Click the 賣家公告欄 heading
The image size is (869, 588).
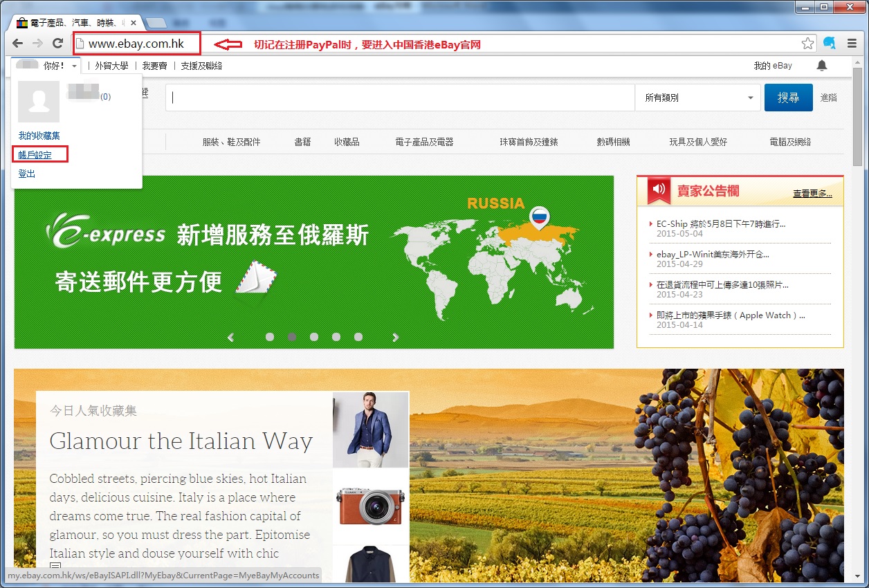(708, 191)
